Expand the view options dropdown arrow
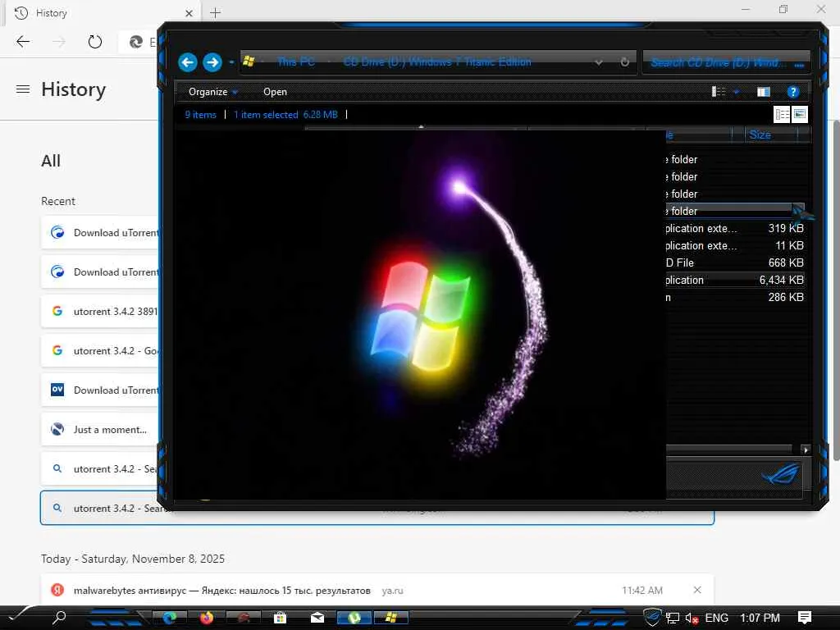The width and height of the screenshot is (840, 630). (737, 92)
